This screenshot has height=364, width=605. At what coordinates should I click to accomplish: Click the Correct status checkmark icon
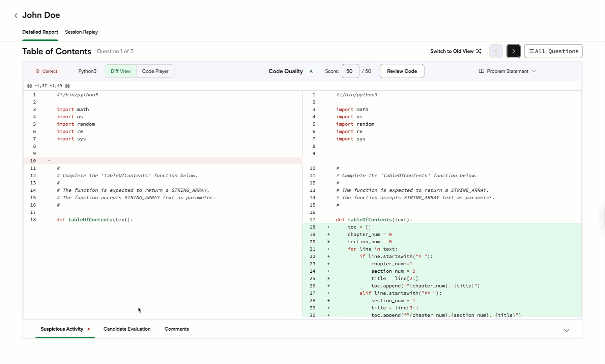(38, 71)
